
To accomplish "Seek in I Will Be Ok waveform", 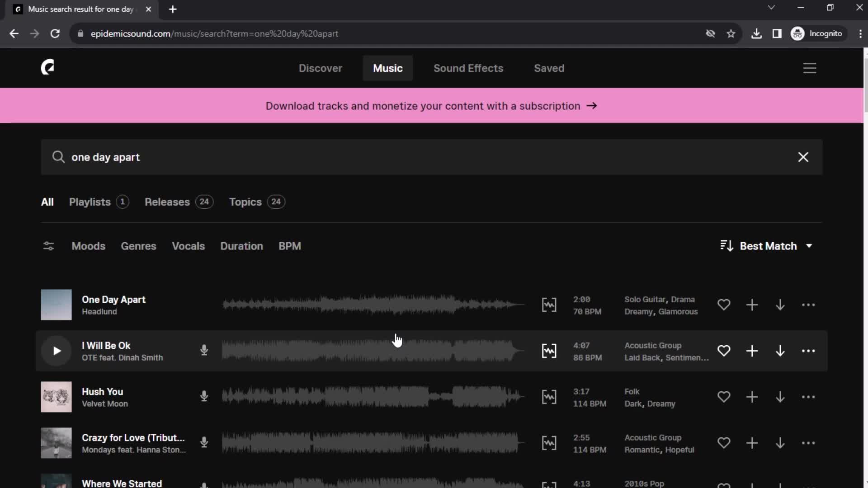I will point(373,351).
